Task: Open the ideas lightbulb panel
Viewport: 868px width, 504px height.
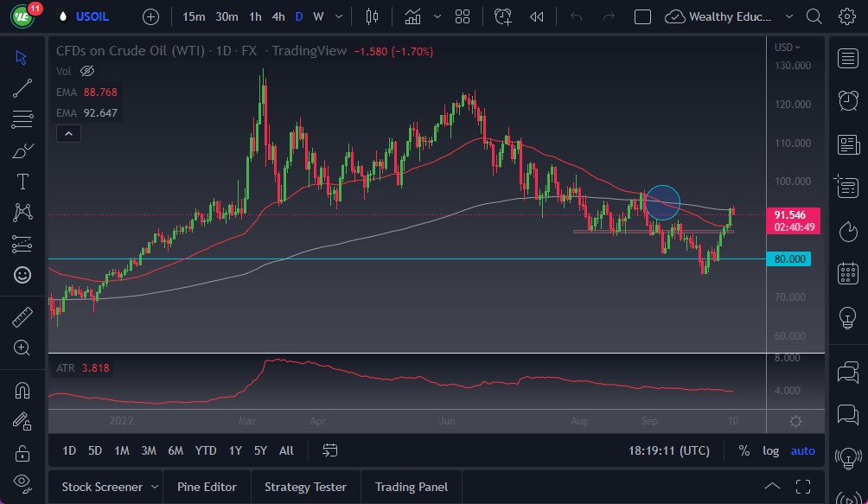Action: point(848,317)
